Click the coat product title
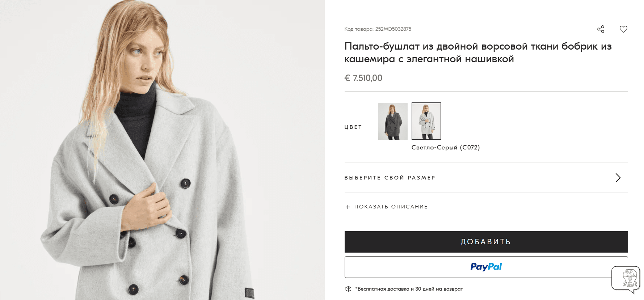Viewport: 644px width, 300px height. 478,52
